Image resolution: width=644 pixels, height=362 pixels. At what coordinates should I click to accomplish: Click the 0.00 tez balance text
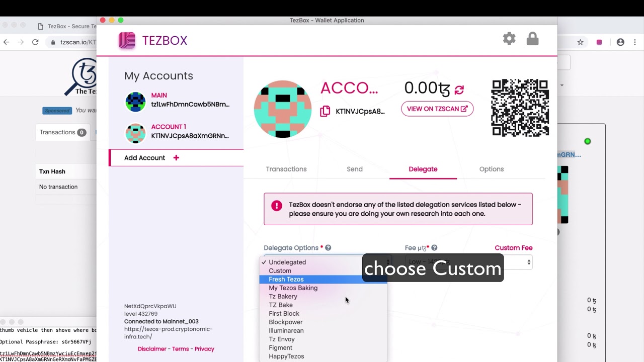(x=427, y=88)
